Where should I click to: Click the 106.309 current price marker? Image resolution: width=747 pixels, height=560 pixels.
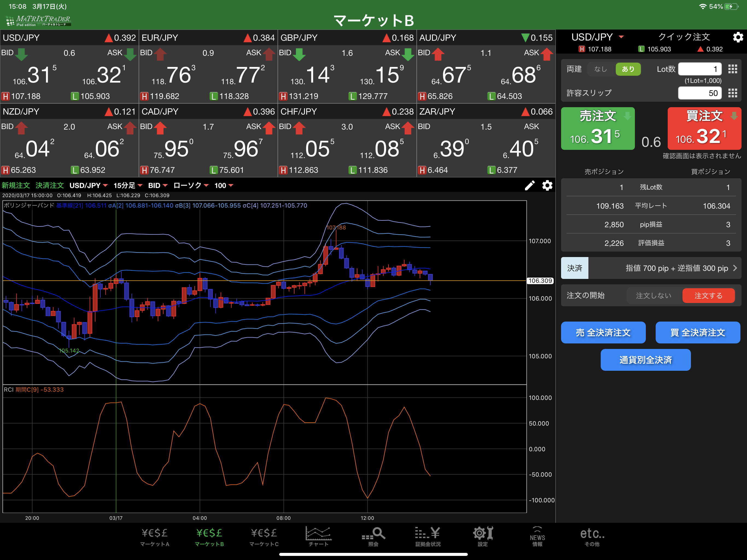click(540, 281)
